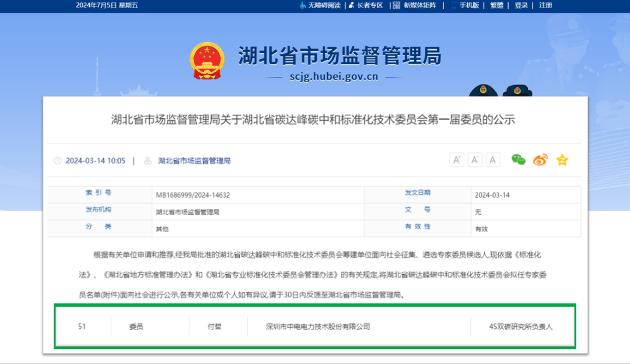The image size is (630, 364).
Task: Decrease font size with A- button
Action: coord(475,160)
